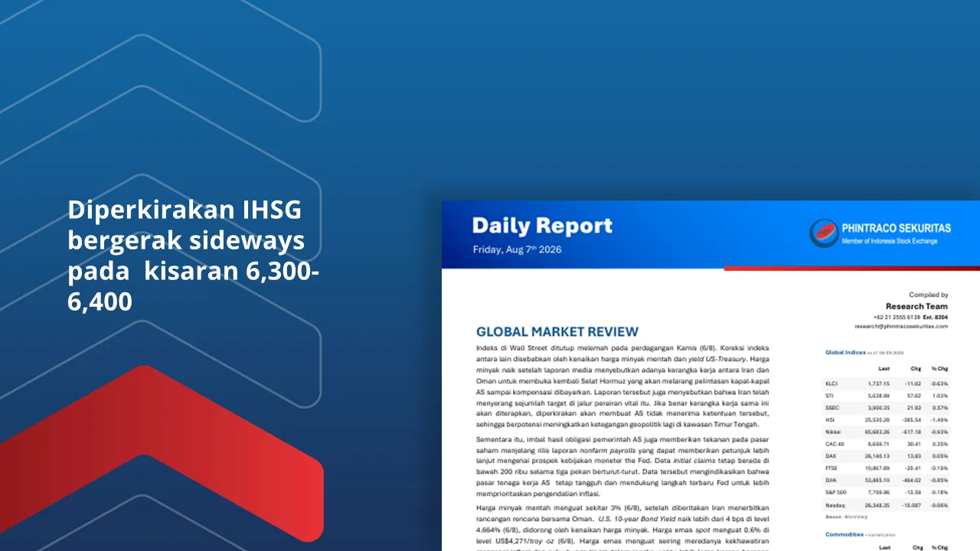Select the "Daily Report" title
This screenshot has width=980, height=551.
click(x=542, y=227)
